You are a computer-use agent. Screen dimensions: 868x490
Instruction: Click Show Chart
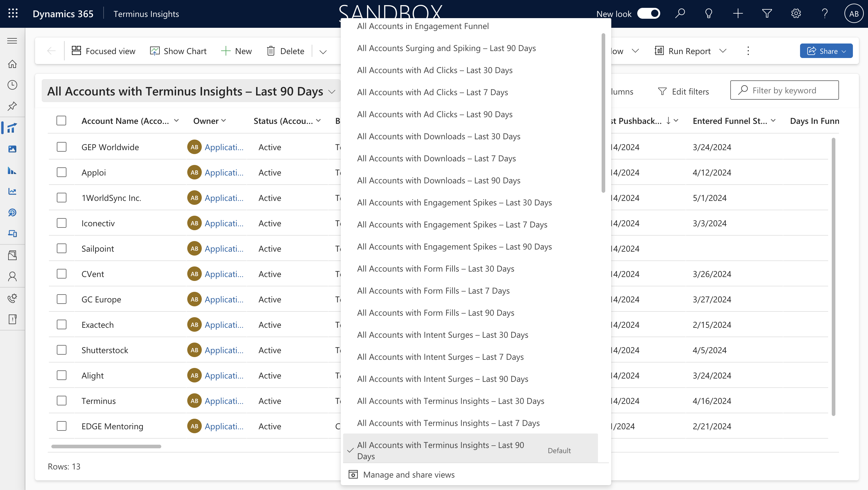pyautogui.click(x=178, y=51)
